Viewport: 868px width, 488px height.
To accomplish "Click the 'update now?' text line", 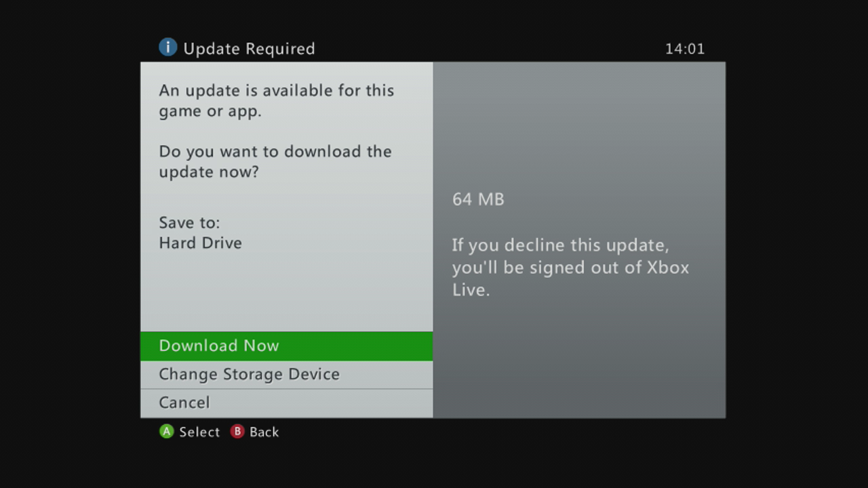I will (209, 172).
